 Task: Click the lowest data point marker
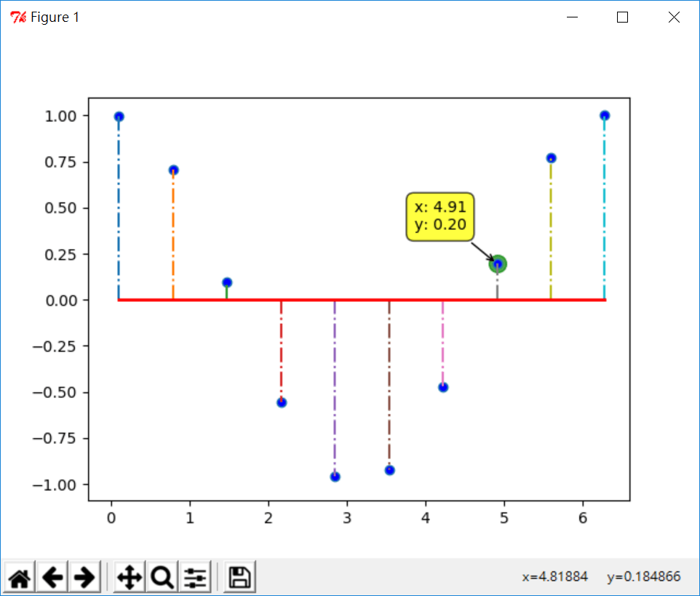pos(334,477)
